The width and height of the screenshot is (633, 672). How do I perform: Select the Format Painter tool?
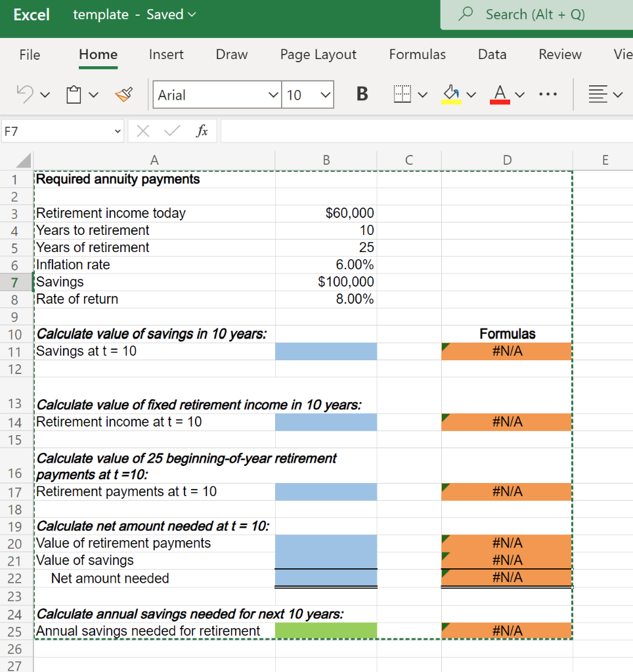[123, 94]
